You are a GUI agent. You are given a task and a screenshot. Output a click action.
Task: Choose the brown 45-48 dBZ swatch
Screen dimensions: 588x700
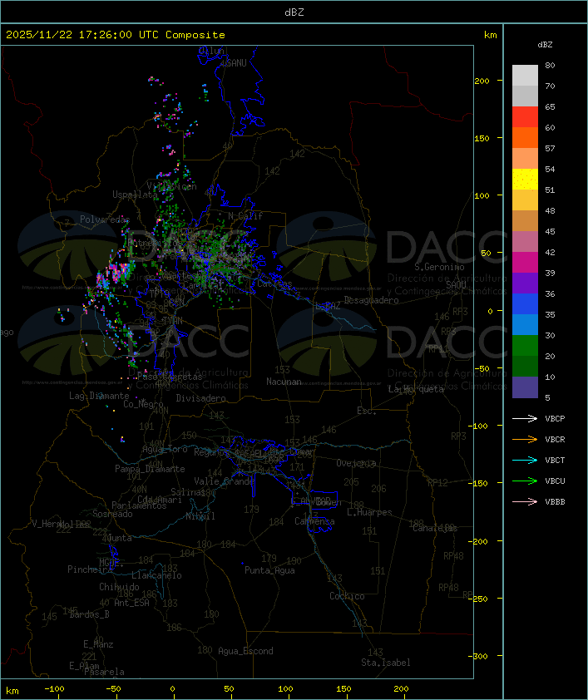525,220
